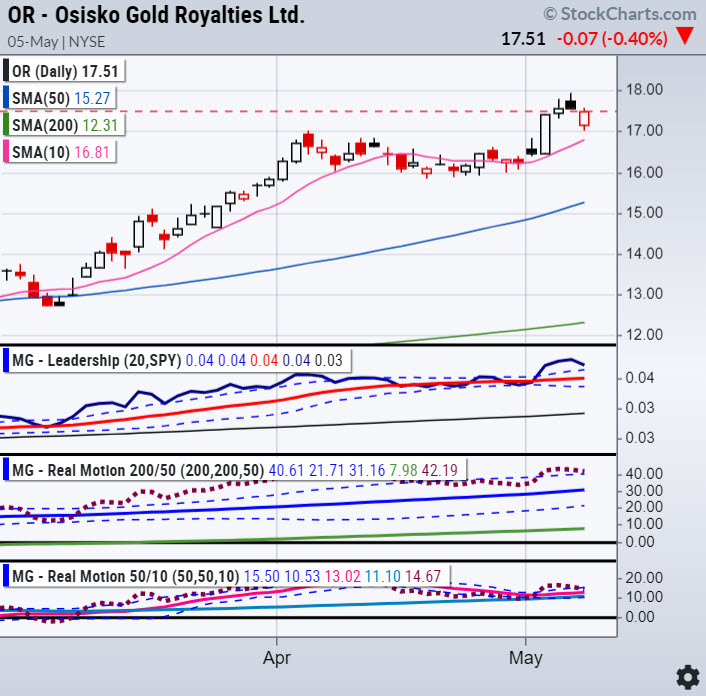Open chart settings gear icon

coord(688,676)
